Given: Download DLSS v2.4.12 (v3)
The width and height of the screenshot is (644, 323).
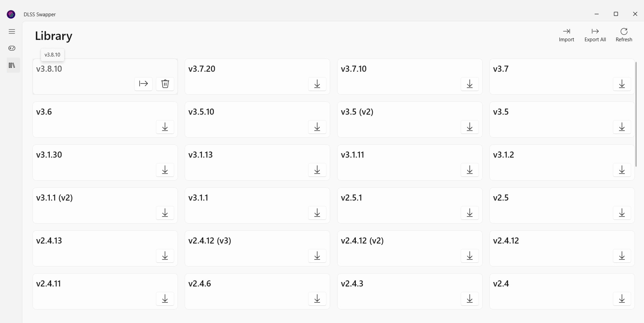Looking at the screenshot, I should coord(317,256).
